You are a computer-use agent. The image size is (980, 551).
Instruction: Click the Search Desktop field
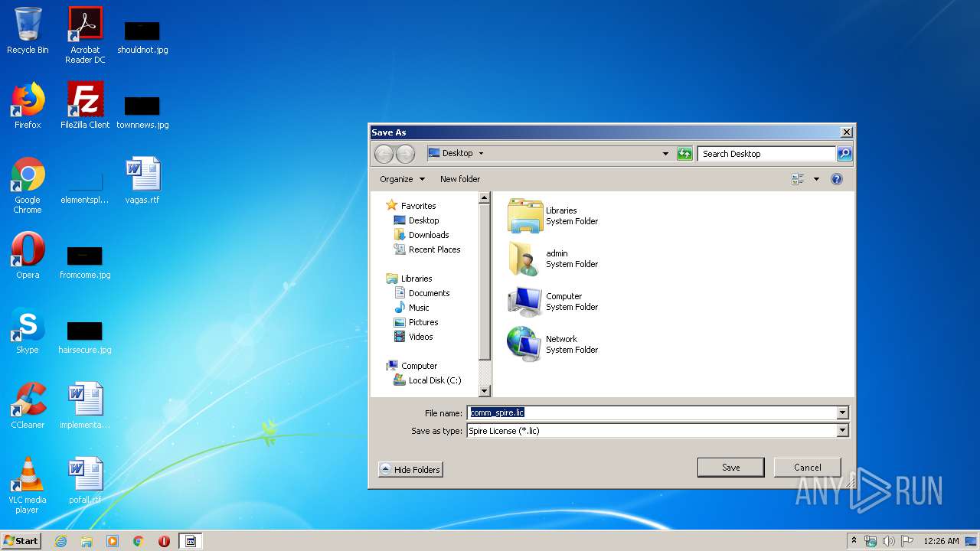coord(766,154)
